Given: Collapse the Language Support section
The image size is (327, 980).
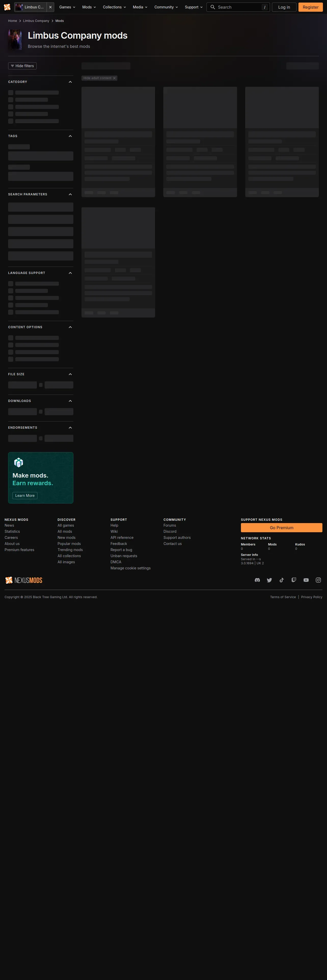Looking at the screenshot, I should click(70, 273).
